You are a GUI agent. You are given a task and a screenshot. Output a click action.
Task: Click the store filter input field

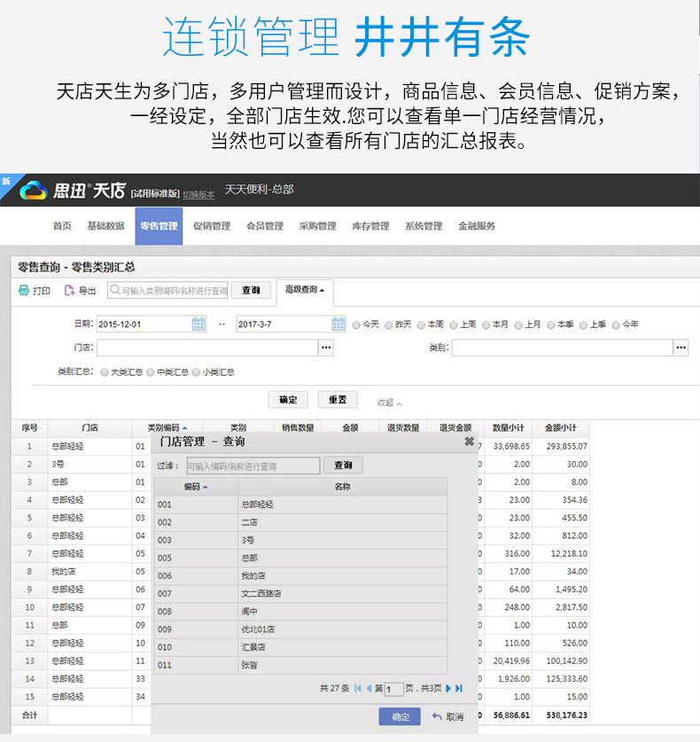pyautogui.click(x=253, y=466)
